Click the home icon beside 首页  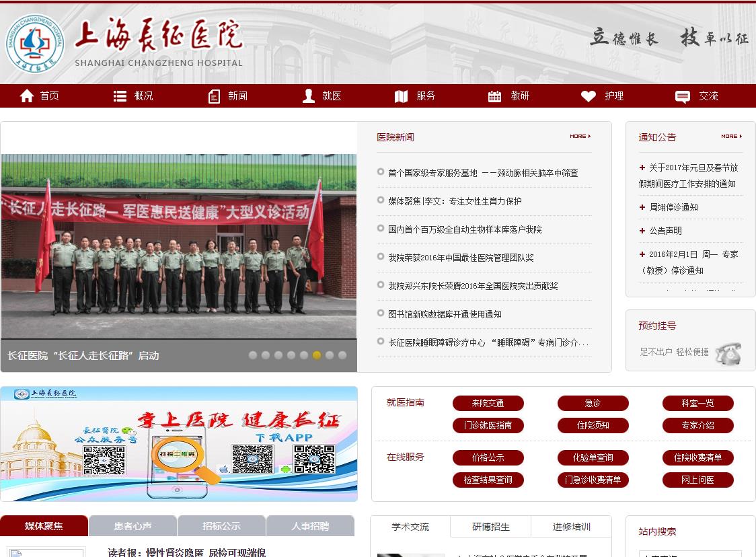click(26, 96)
